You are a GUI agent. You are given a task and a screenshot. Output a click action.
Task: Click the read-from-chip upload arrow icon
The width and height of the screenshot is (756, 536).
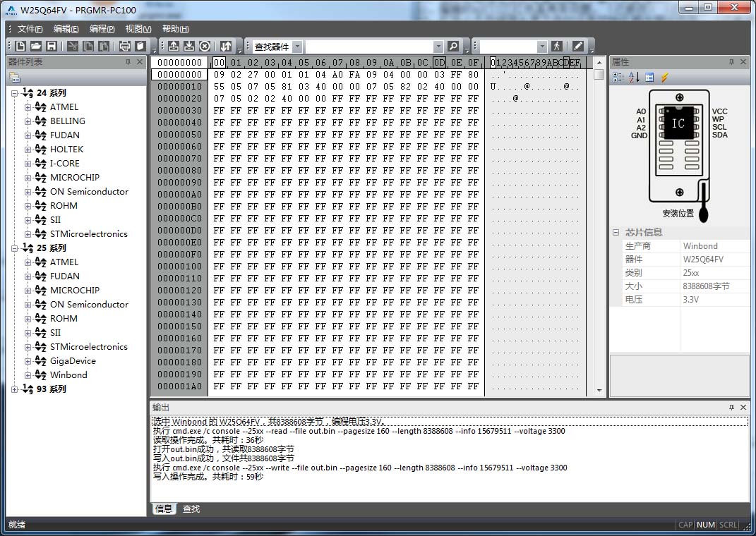[174, 47]
